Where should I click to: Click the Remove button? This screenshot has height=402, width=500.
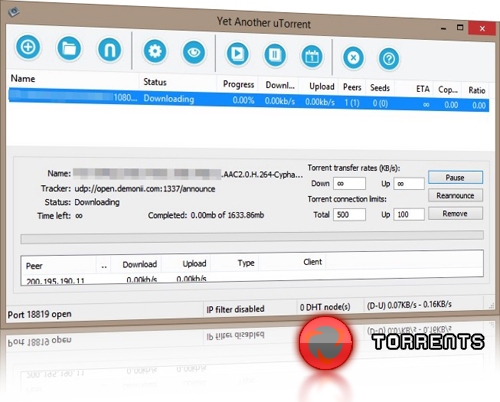click(455, 213)
